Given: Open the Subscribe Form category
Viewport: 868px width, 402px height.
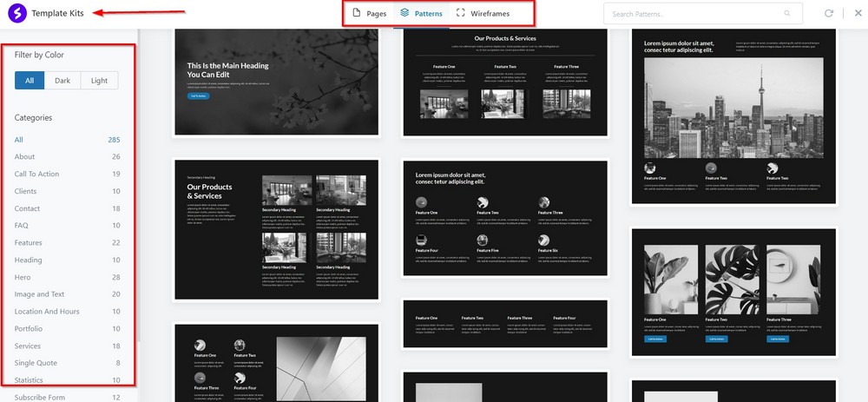Looking at the screenshot, I should tap(67, 397).
